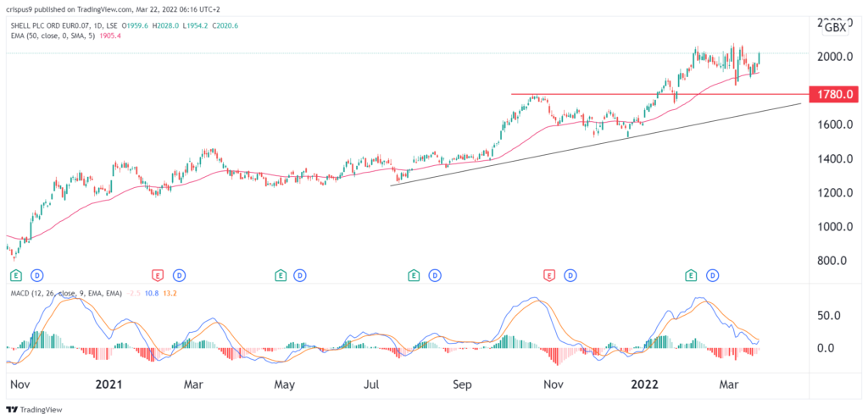Click the dividend marker near May 2021

[x=300, y=274]
